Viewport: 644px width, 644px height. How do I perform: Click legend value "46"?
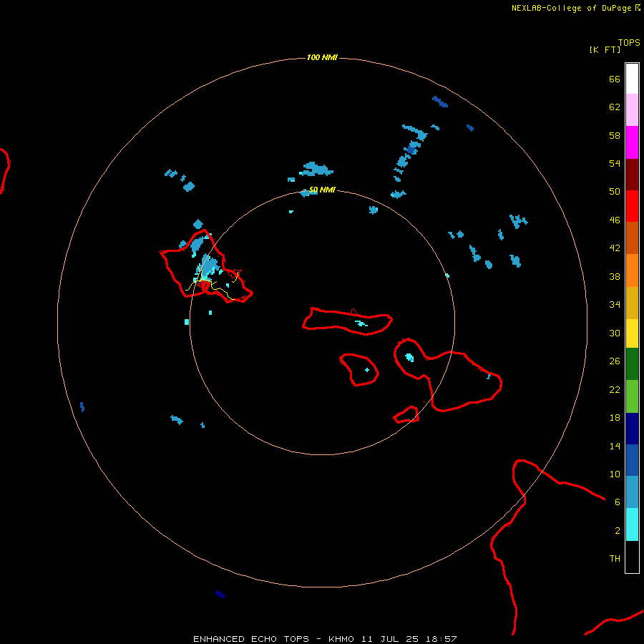click(x=615, y=220)
